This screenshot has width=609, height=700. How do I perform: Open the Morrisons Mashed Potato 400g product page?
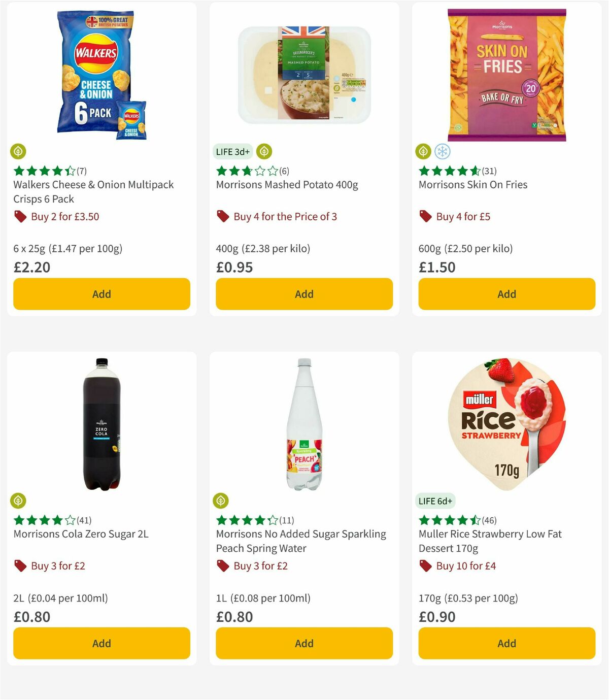point(287,185)
